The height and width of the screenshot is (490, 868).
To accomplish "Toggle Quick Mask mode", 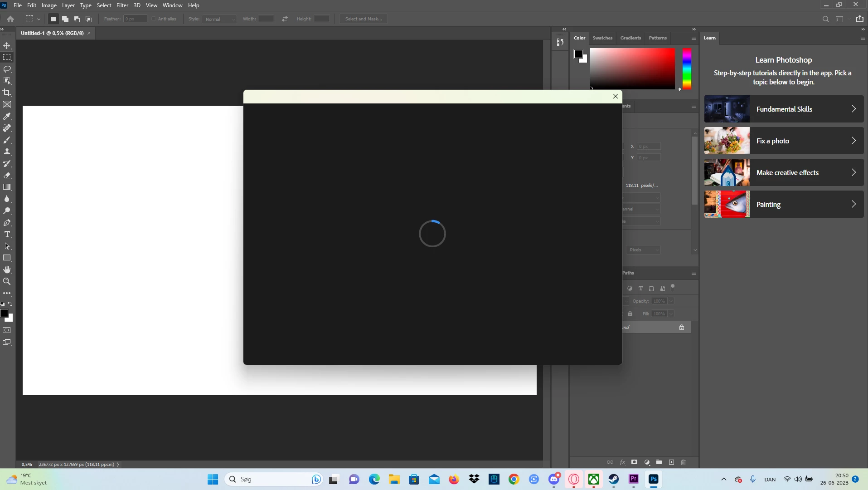I will [x=7, y=330].
